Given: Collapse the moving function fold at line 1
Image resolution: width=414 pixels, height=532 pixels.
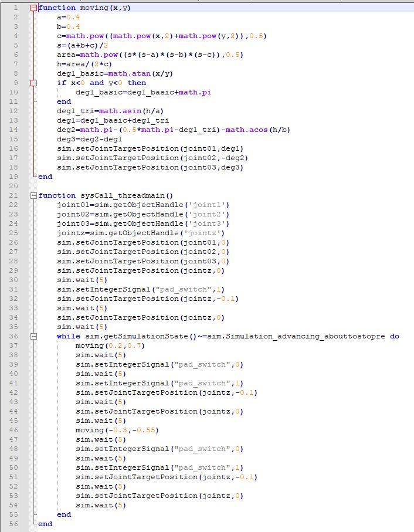Looking at the screenshot, I should tap(33, 8).
